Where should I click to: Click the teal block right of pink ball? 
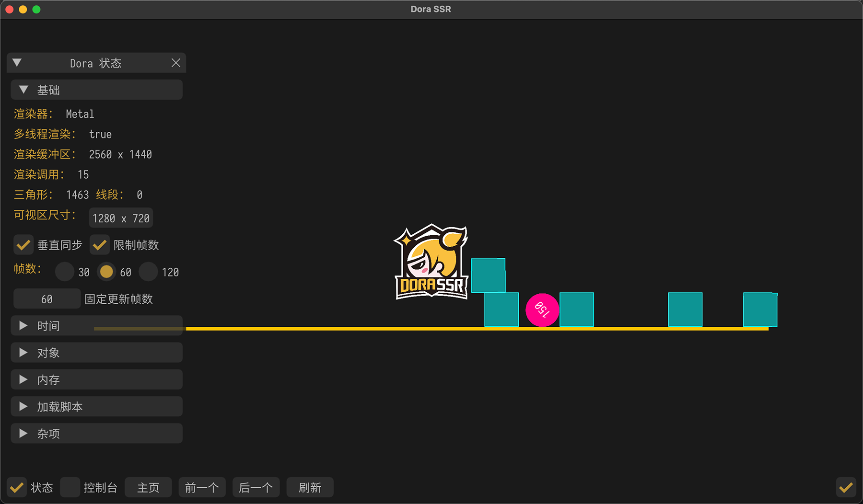click(577, 310)
